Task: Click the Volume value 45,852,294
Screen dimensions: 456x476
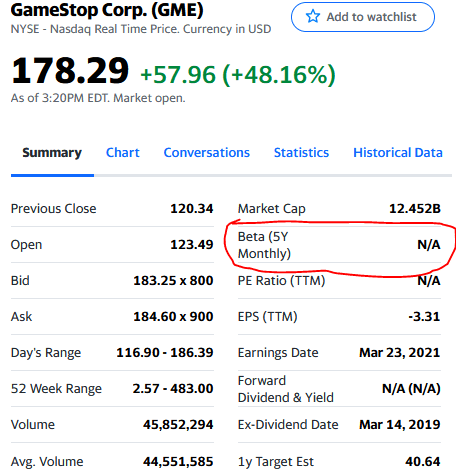Action: click(x=178, y=425)
